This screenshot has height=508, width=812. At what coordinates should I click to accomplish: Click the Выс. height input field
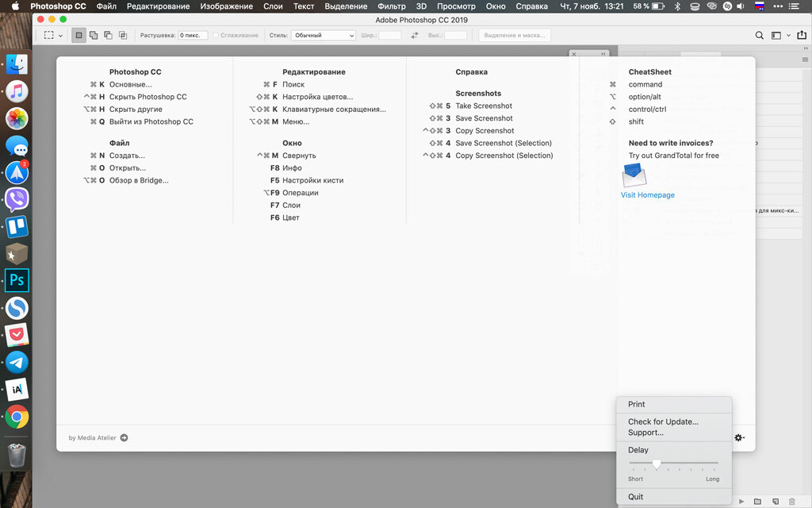(x=455, y=35)
